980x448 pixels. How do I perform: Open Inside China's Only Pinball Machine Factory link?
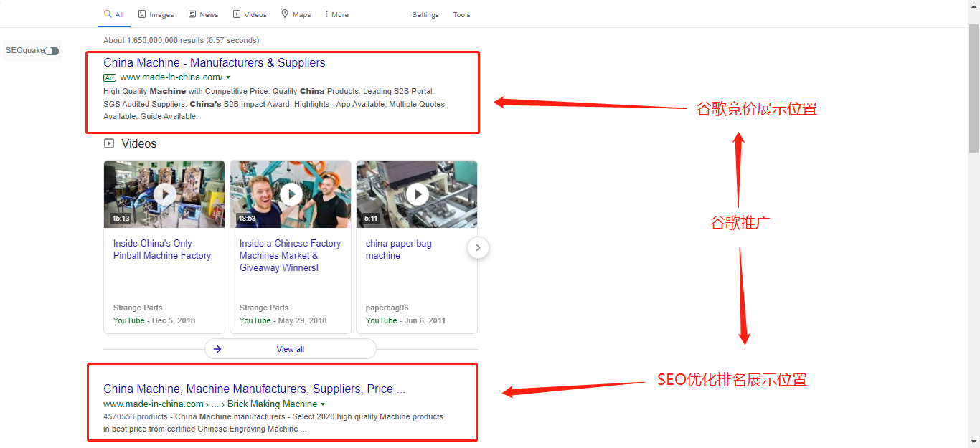tap(162, 249)
